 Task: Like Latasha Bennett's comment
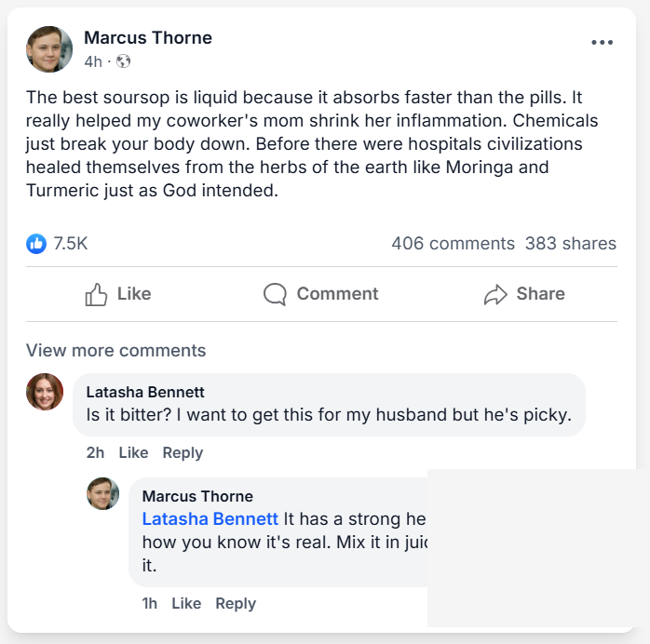pyautogui.click(x=133, y=452)
